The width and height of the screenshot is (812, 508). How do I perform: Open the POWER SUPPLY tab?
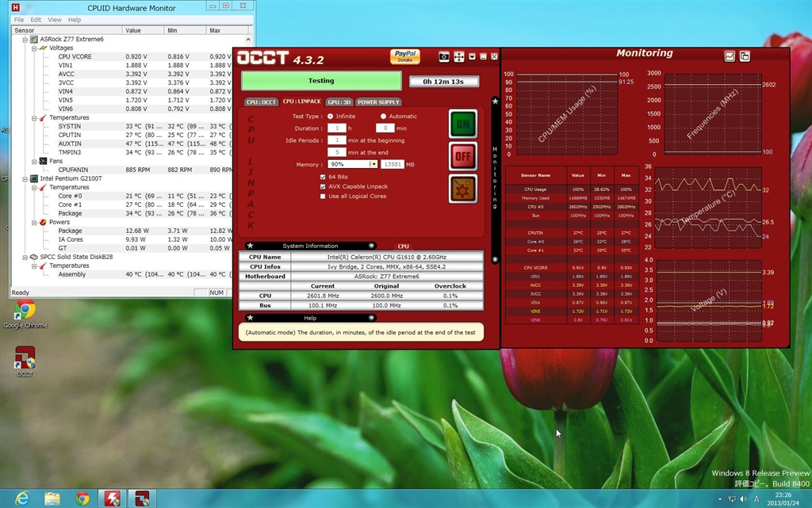[378, 102]
